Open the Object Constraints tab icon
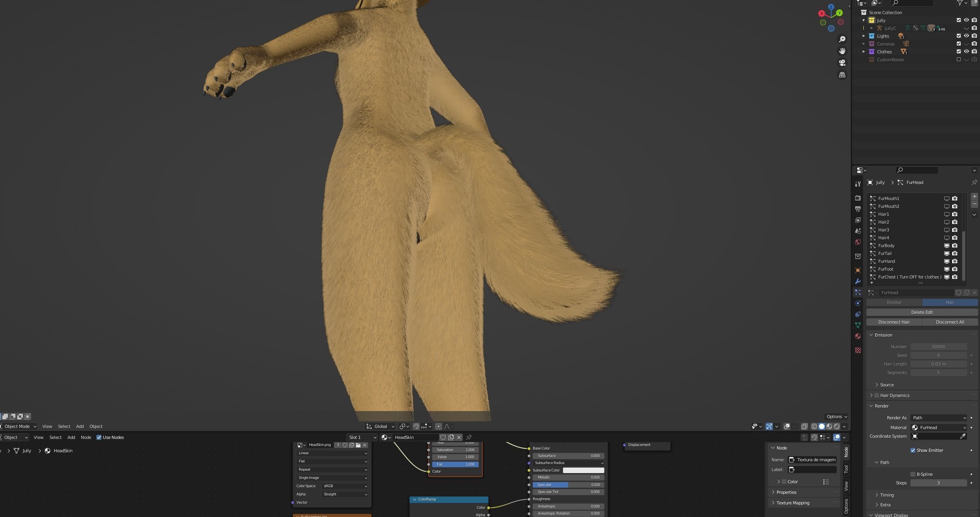Screen dimensions: 980x517 pyautogui.click(x=858, y=314)
